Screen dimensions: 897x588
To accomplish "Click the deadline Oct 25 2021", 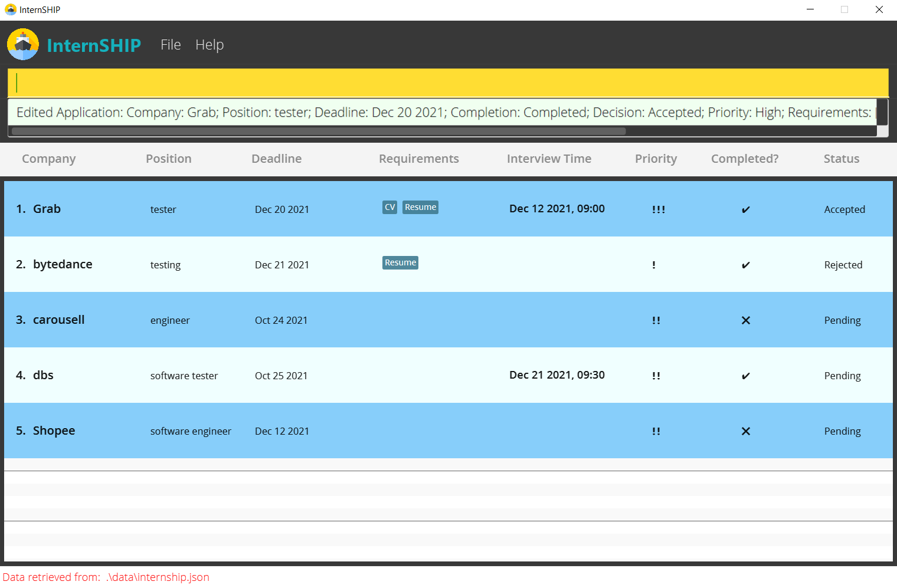I will click(281, 376).
